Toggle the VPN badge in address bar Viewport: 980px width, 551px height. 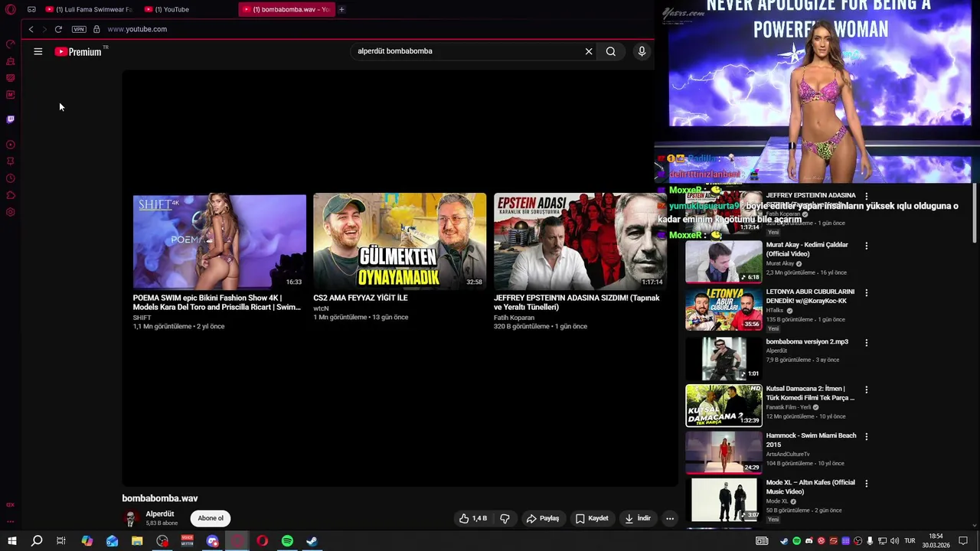(79, 29)
